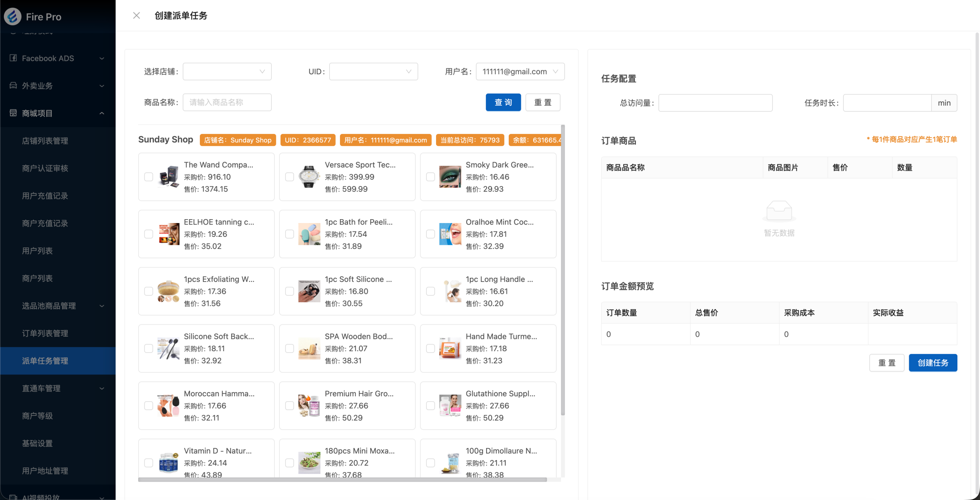Viewport: 980px width, 500px height.
Task: Open the UID dropdown
Action: click(373, 72)
